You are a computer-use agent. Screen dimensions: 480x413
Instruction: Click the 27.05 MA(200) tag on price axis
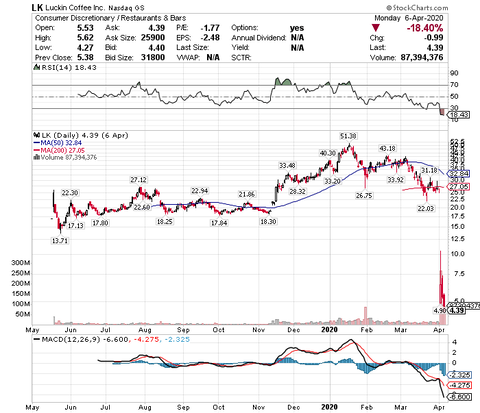pyautogui.click(x=459, y=187)
